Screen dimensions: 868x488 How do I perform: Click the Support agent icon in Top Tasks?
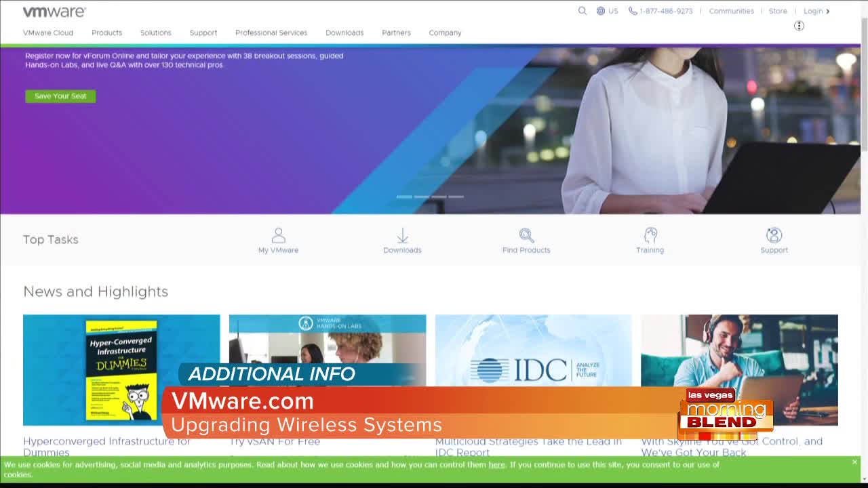774,235
